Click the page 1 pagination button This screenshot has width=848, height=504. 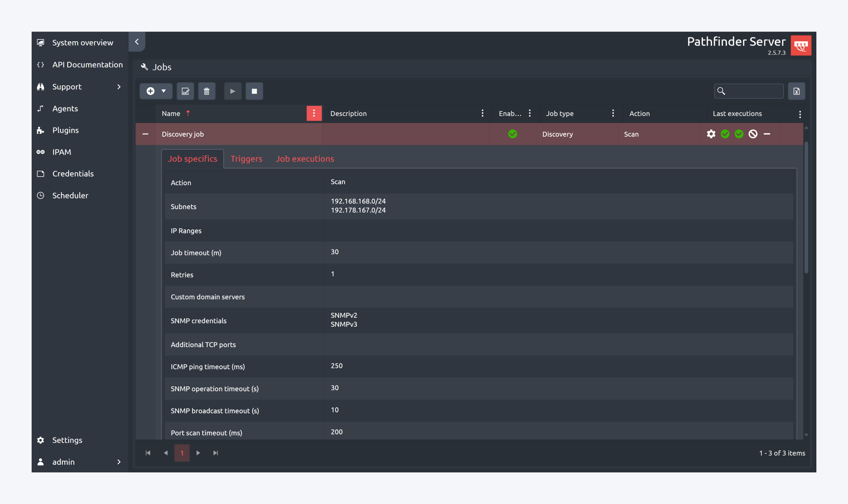tap(182, 453)
